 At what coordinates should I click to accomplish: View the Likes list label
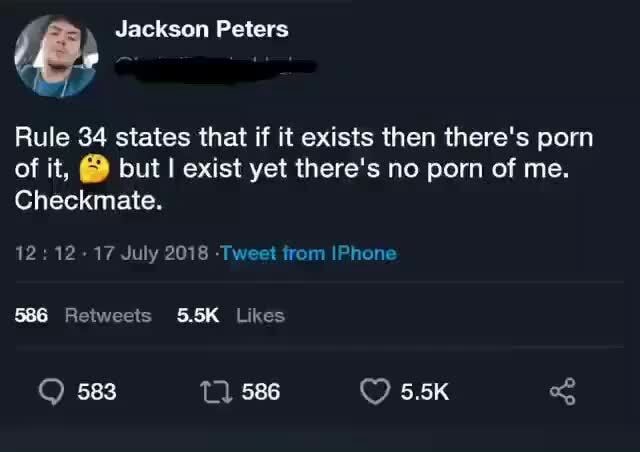260,315
